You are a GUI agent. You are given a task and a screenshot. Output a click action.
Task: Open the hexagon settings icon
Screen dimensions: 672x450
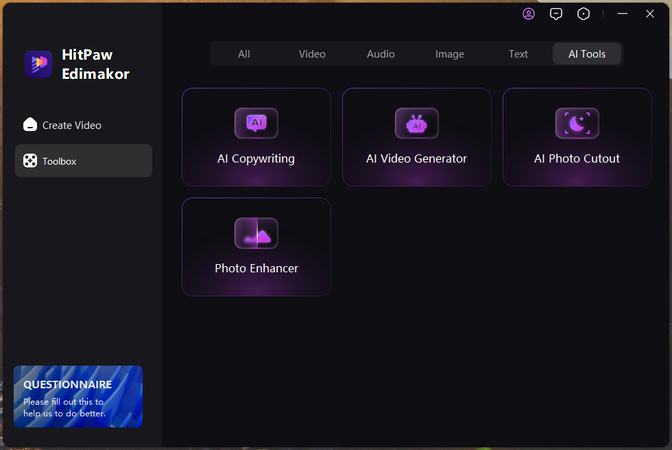pyautogui.click(x=584, y=14)
